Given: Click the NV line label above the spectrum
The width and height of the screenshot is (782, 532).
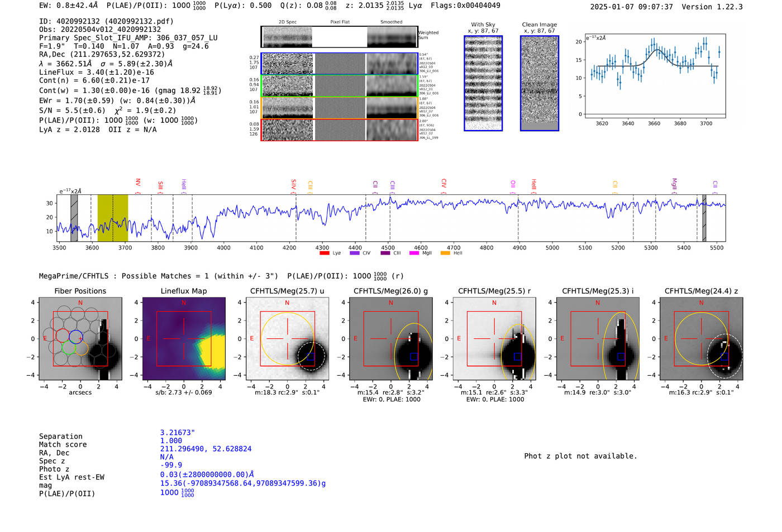Looking at the screenshot, I should [x=138, y=183].
